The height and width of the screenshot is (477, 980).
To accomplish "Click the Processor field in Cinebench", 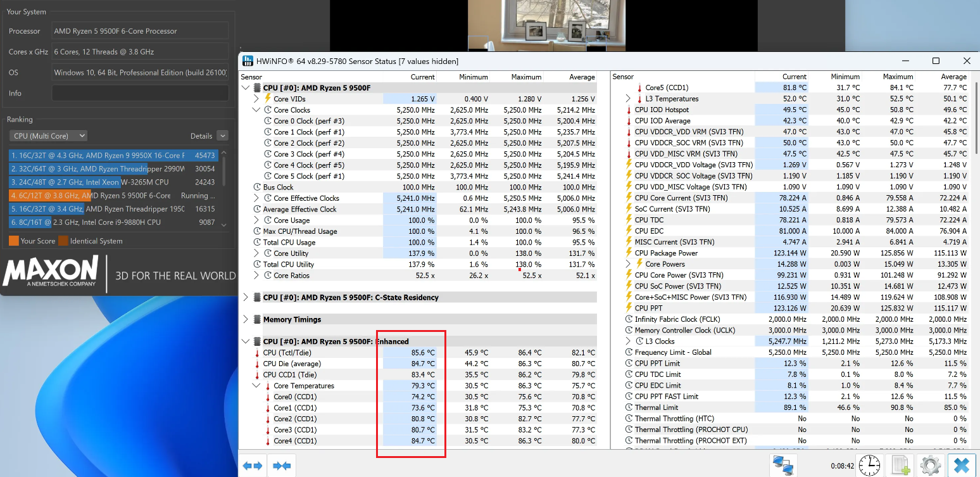I will pyautogui.click(x=140, y=31).
